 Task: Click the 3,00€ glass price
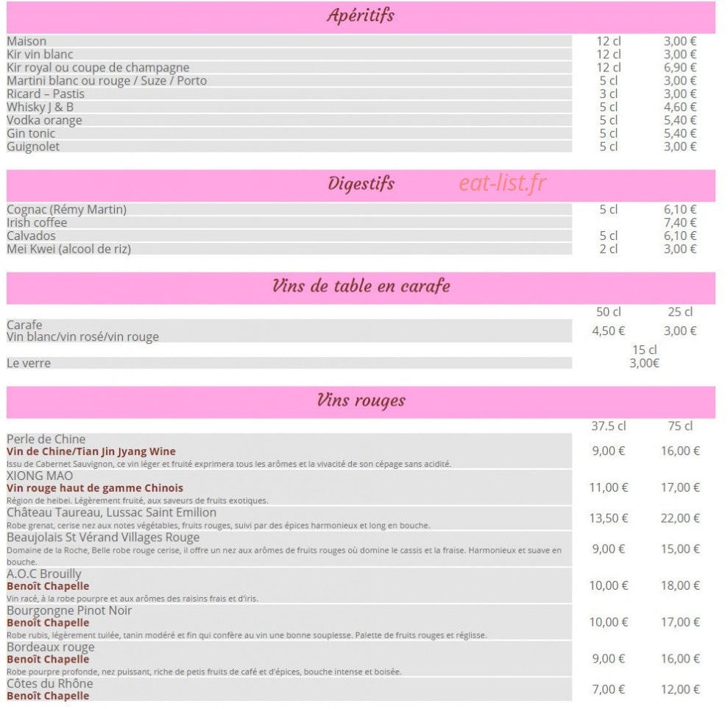[x=644, y=363]
